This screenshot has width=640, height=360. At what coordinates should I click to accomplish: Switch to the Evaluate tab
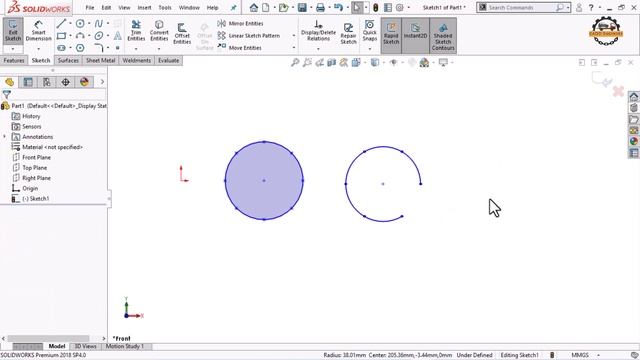(169, 60)
